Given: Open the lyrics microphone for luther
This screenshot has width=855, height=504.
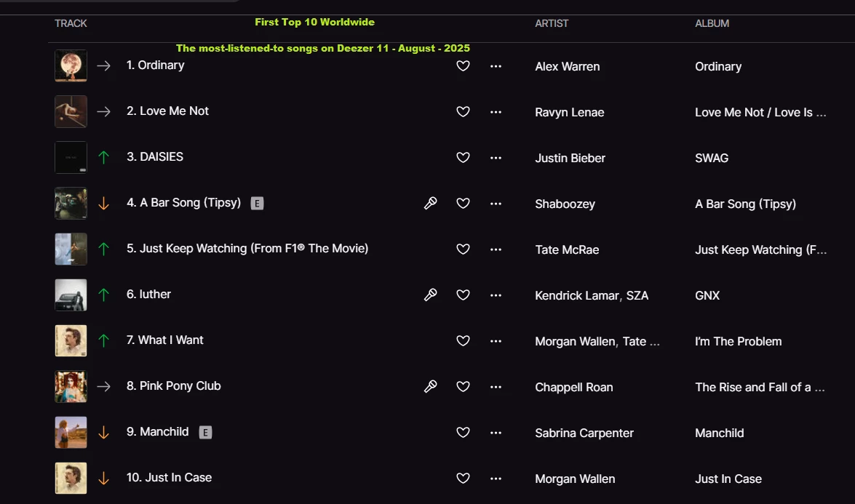Looking at the screenshot, I should 431,295.
